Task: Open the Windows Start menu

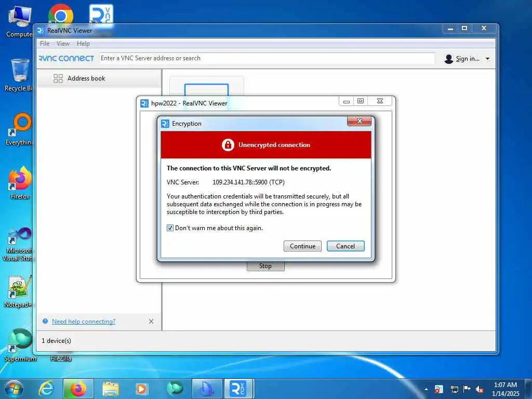Action: coord(14,389)
